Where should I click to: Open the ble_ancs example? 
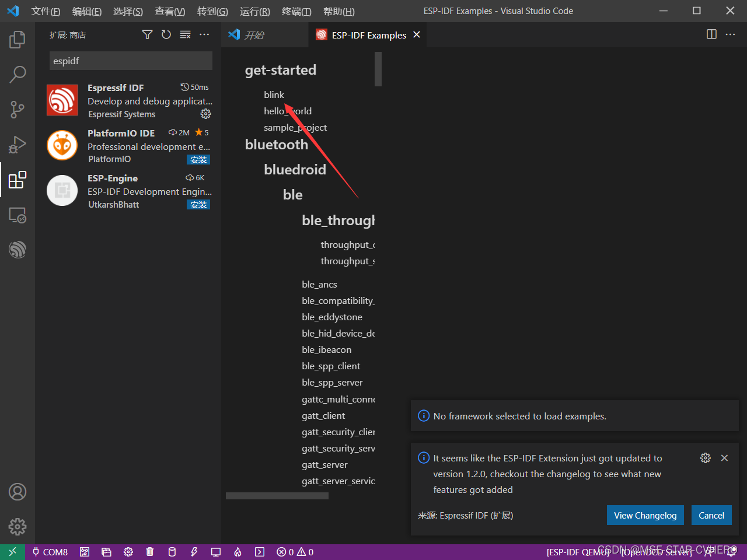319,284
